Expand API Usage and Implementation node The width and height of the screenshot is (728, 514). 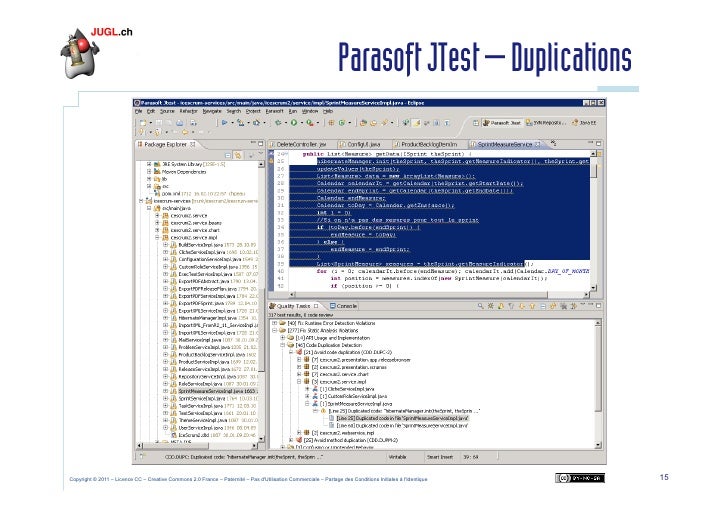click(283, 338)
